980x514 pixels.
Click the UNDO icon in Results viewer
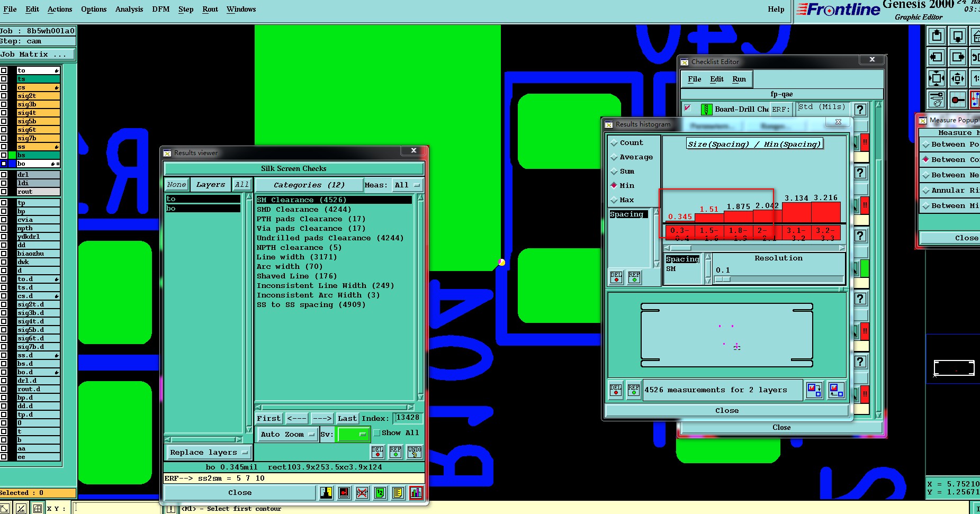tap(415, 452)
